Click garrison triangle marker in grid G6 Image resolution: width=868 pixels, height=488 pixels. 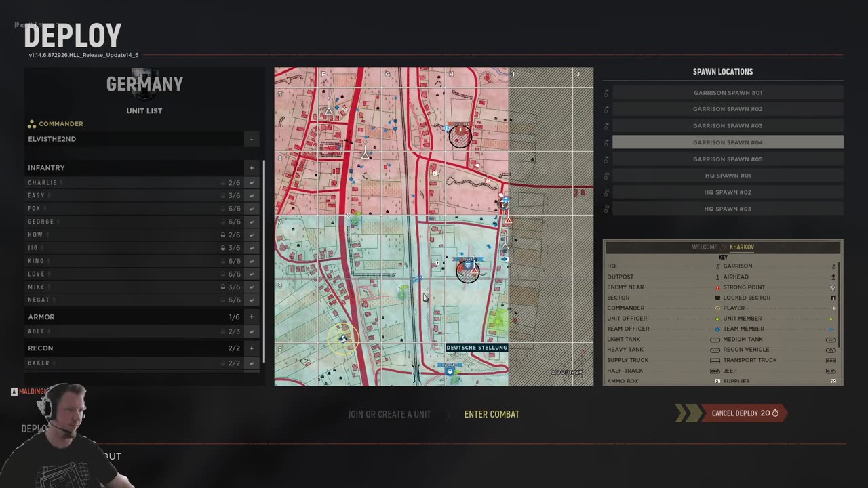tap(365, 155)
